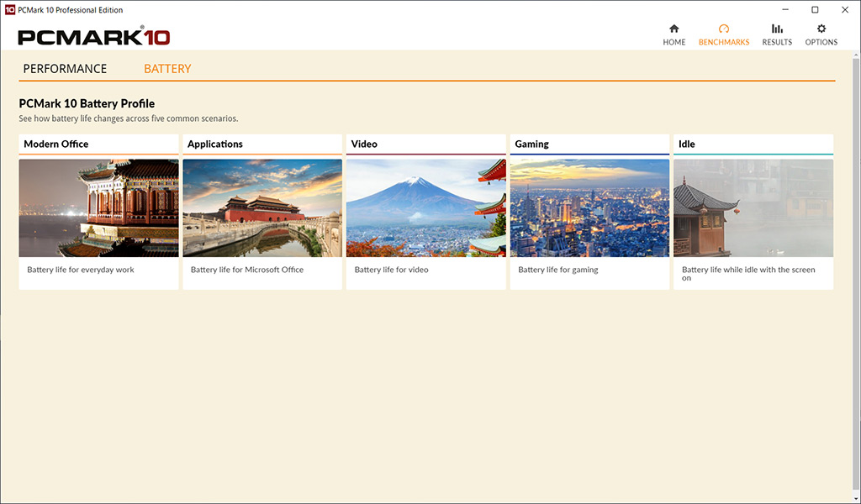Open the Results chart icon
This screenshot has height=504, width=861.
tap(777, 29)
